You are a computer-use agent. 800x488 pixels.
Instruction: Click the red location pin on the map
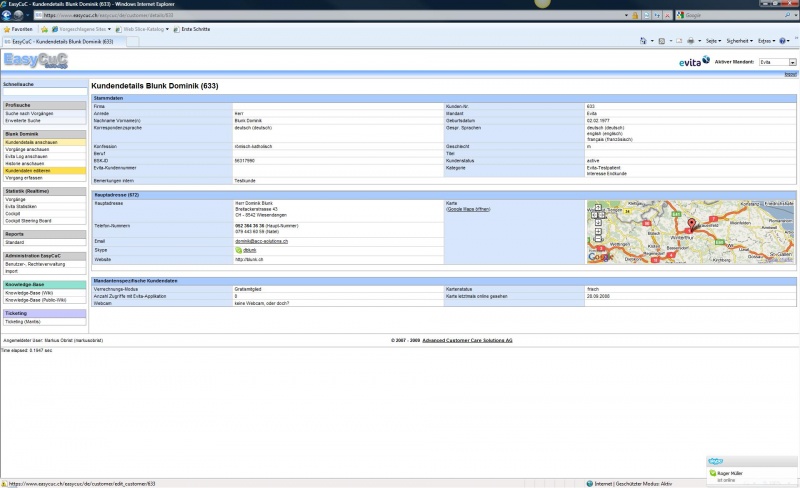[691, 224]
